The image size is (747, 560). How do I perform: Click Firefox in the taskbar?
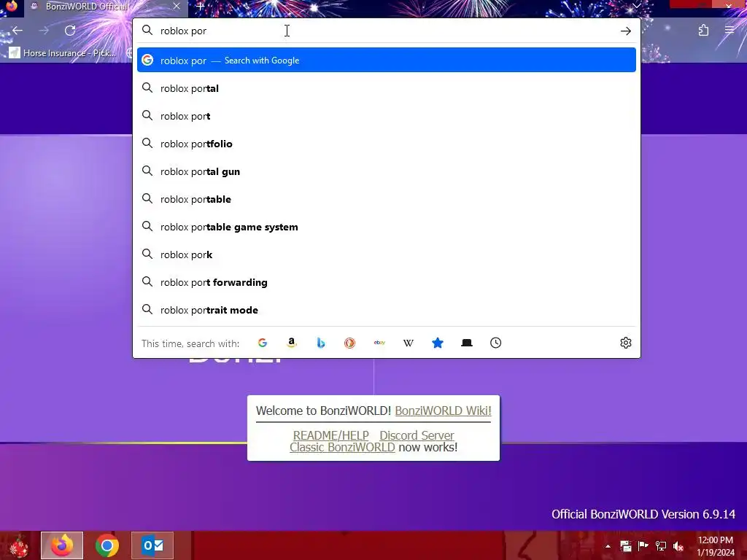[62, 545]
